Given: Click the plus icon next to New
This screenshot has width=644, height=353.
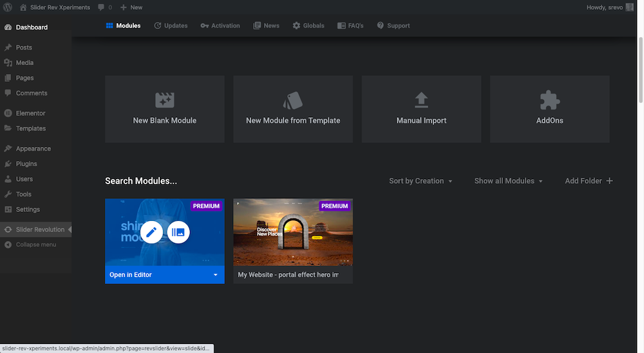Looking at the screenshot, I should (123, 7).
